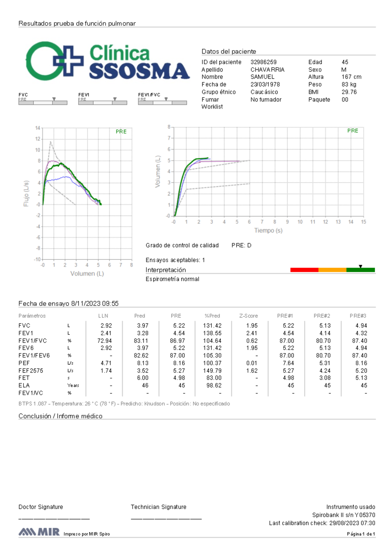
Task: Click the quality grade PRE: D
Action: pos(241,245)
